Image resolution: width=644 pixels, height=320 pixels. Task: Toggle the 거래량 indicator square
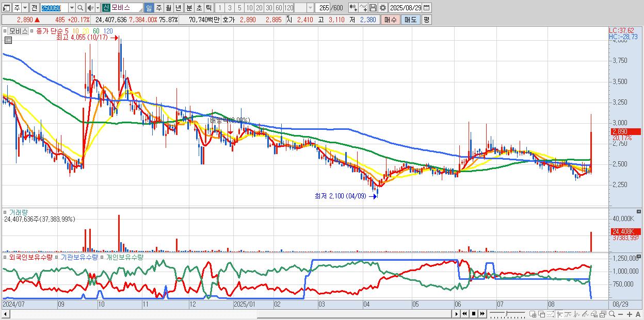(5, 212)
